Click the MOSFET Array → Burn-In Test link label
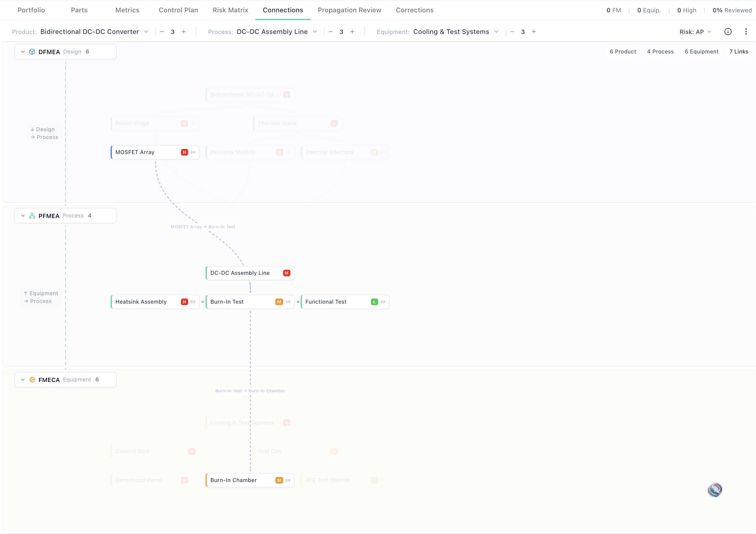Viewport: 756px width, 534px height. click(203, 227)
